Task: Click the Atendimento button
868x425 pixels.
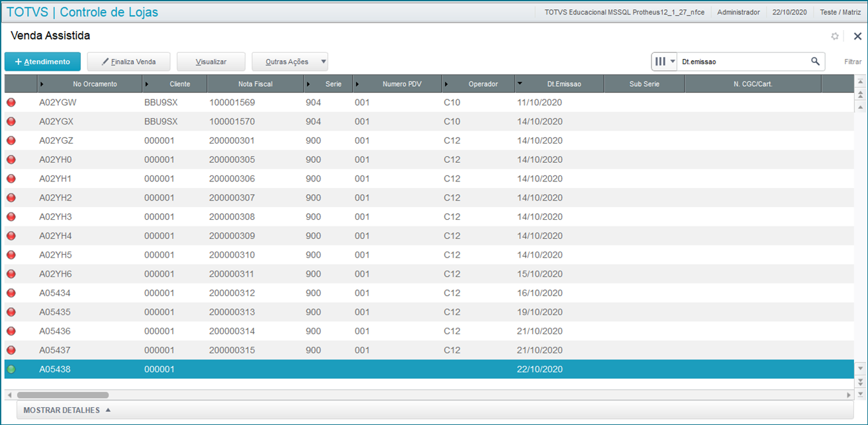Action: click(x=42, y=62)
